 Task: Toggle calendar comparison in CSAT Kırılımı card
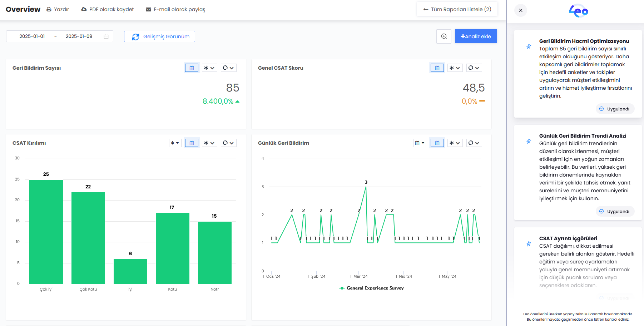click(192, 143)
